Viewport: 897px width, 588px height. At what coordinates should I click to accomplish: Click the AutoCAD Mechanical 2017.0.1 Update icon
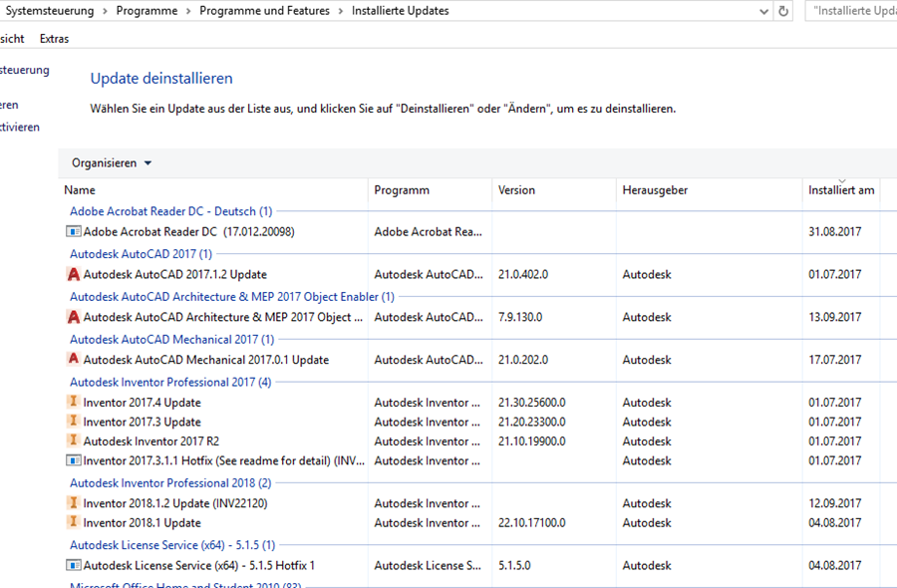pos(73,359)
